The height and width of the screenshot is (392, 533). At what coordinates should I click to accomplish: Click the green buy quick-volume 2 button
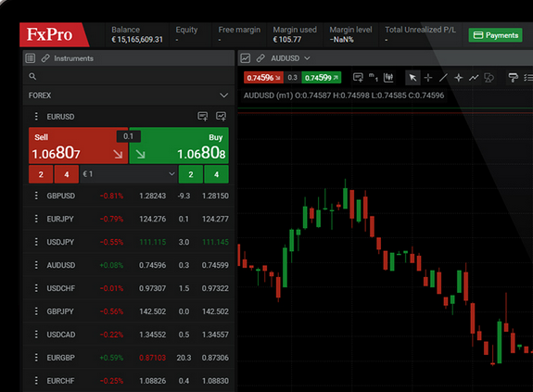coord(191,174)
